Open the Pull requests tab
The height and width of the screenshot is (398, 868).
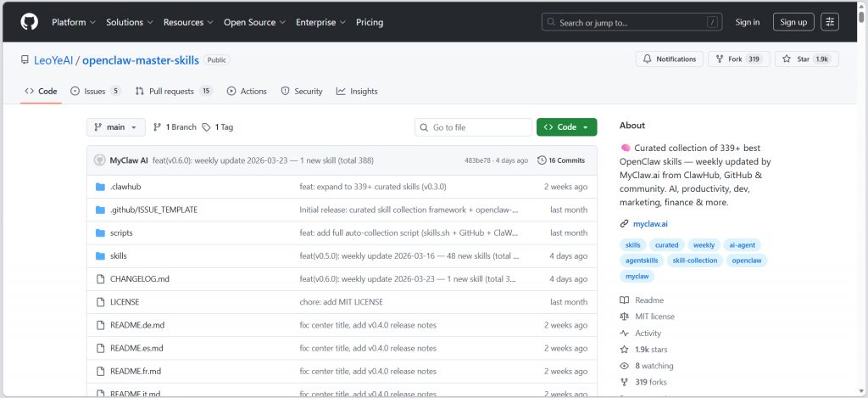[x=174, y=91]
